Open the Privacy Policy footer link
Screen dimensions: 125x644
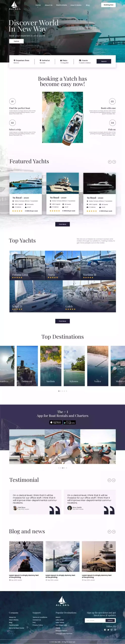tap(38, 625)
